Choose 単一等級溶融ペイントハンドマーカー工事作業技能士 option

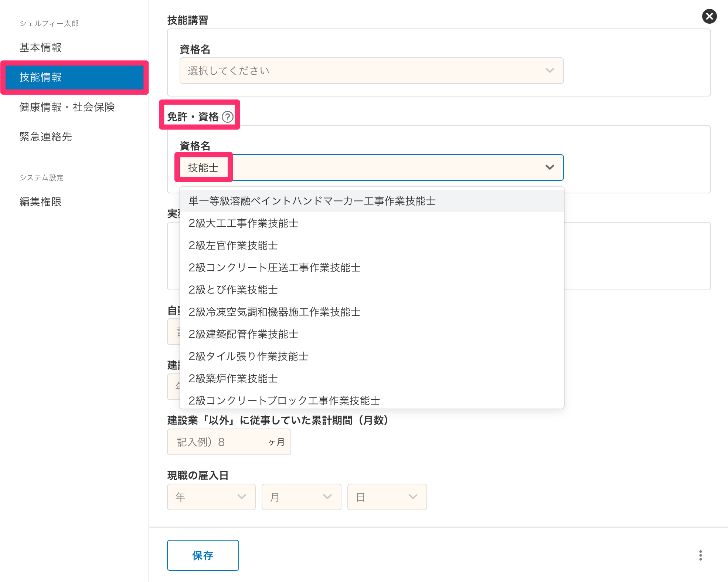(x=312, y=201)
